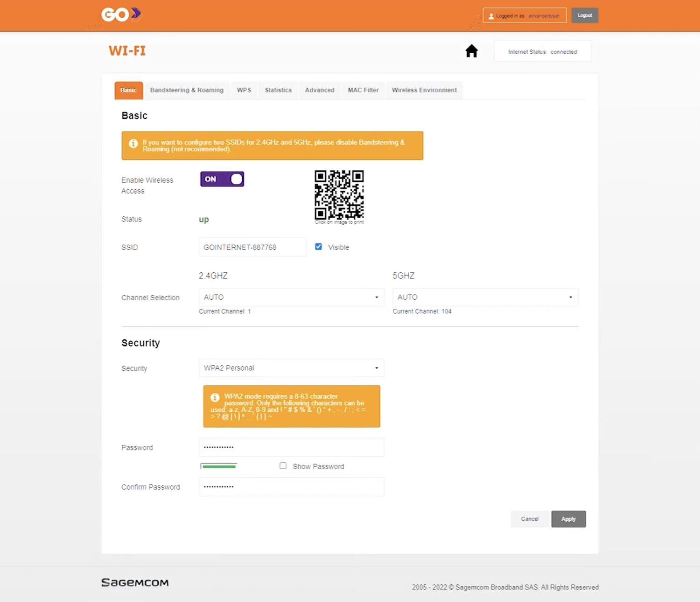Screen dimensions: 700x602
Task: Open the MAC Filter tab
Action: (363, 90)
